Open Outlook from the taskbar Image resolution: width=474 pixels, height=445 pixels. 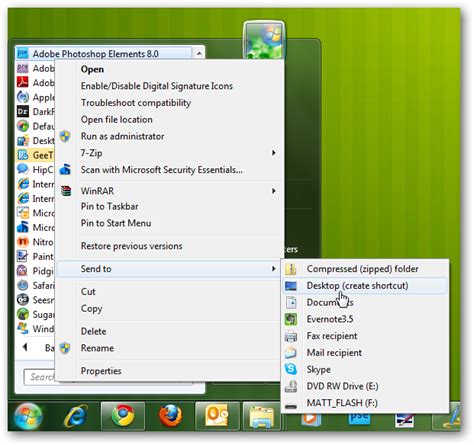pyautogui.click(x=217, y=415)
